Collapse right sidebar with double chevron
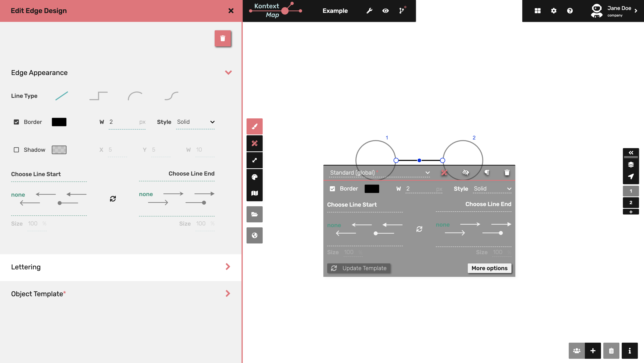644x363 pixels. point(631,153)
